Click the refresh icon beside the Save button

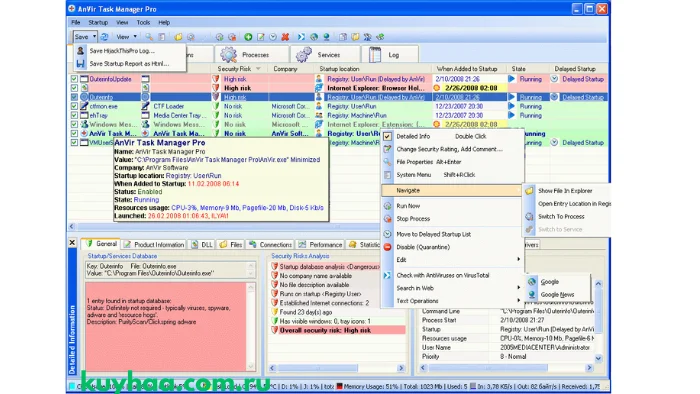104,37
